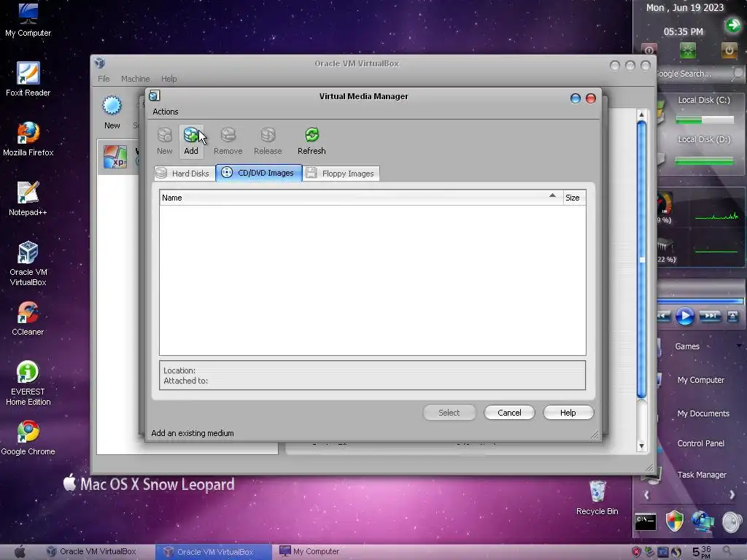The image size is (747, 560).
Task: Click the Help button in the dialog
Action: click(568, 413)
